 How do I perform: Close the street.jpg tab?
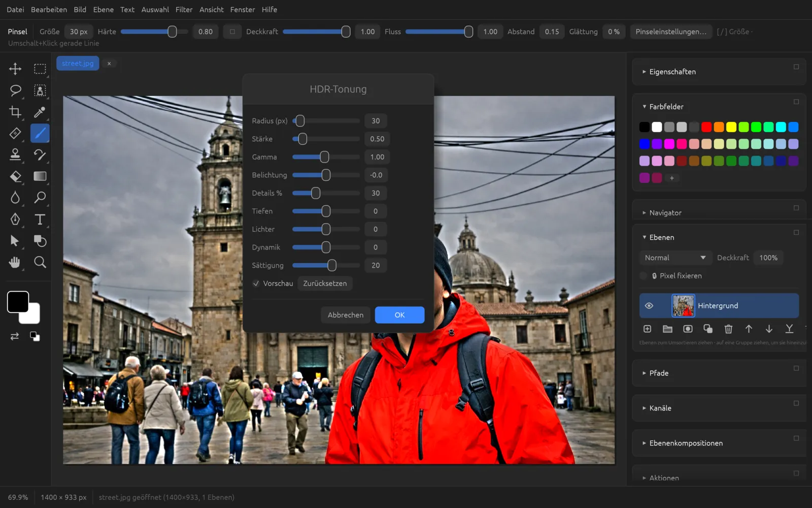[x=109, y=63]
